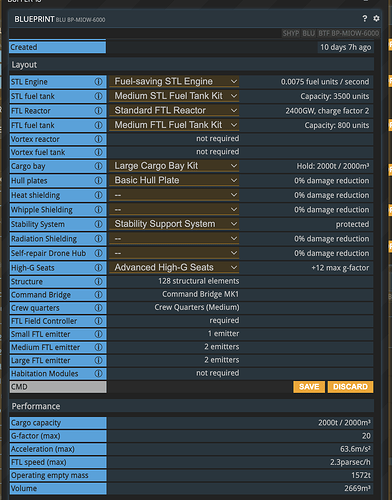Open the Medium STL Fuel Tank Kit dropdown
This screenshot has width=392, height=500.
(x=174, y=96)
